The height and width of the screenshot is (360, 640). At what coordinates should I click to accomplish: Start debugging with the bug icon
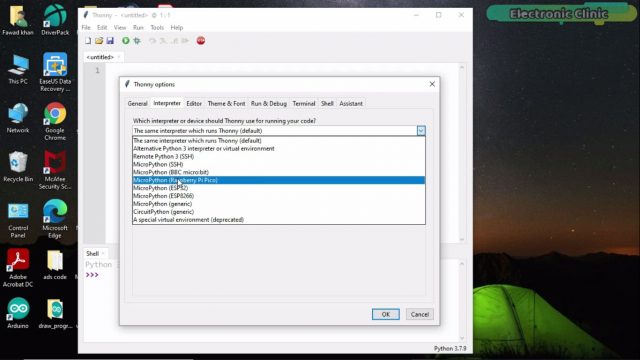pos(137,41)
